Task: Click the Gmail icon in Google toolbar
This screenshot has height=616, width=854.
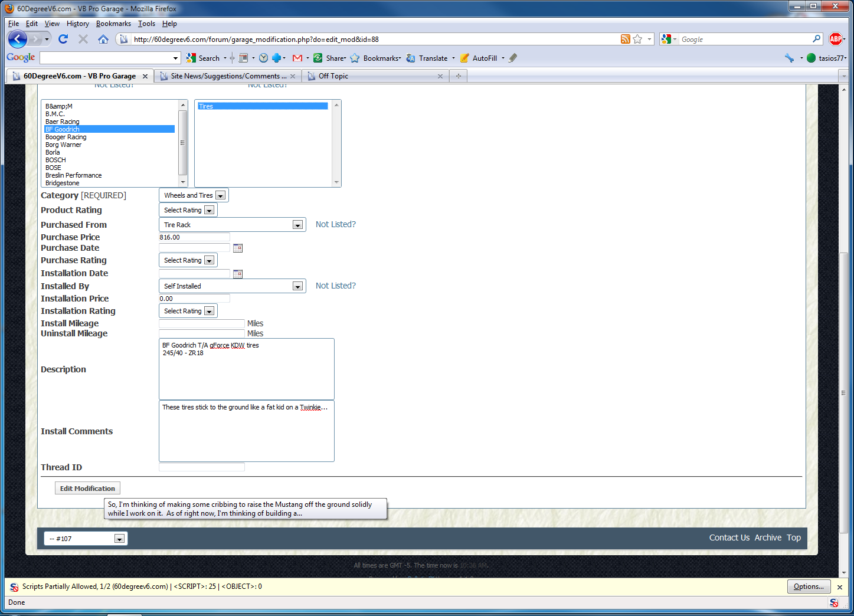Action: [297, 58]
